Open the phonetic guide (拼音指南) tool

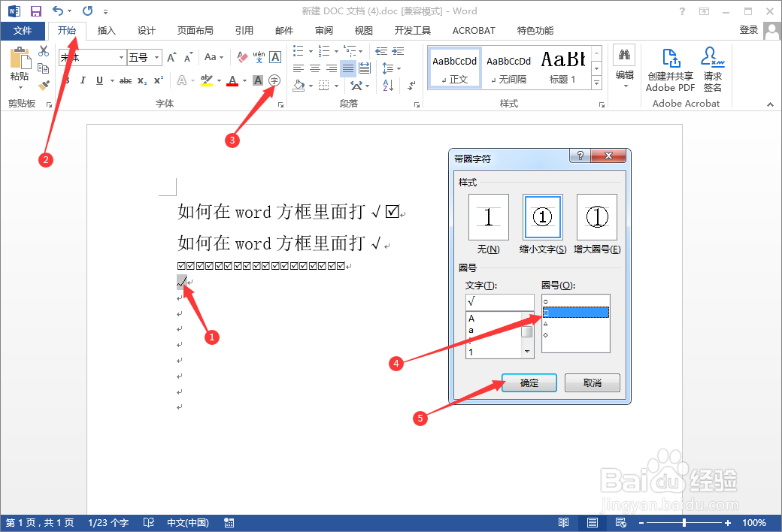(259, 56)
